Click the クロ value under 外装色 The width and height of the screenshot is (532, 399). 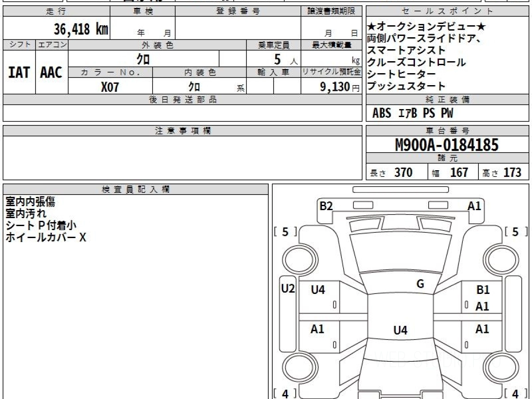point(144,59)
